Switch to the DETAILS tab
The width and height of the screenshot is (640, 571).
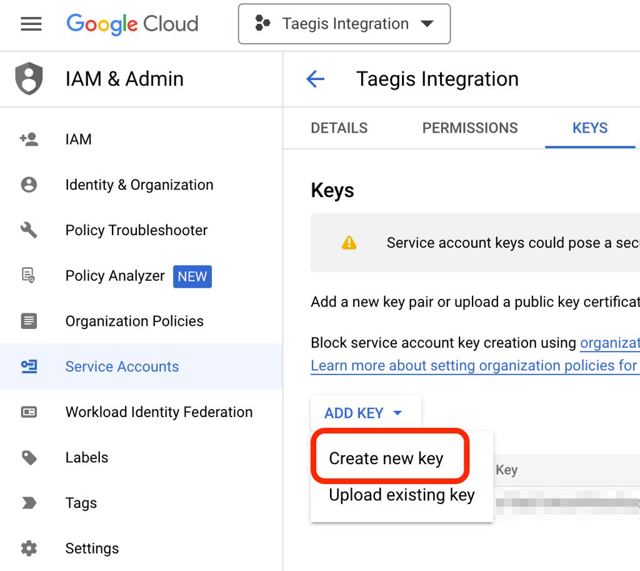[339, 128]
